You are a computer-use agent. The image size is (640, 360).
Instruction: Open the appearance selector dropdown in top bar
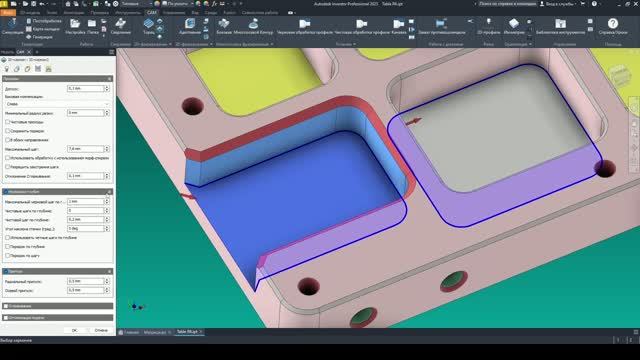pos(178,4)
